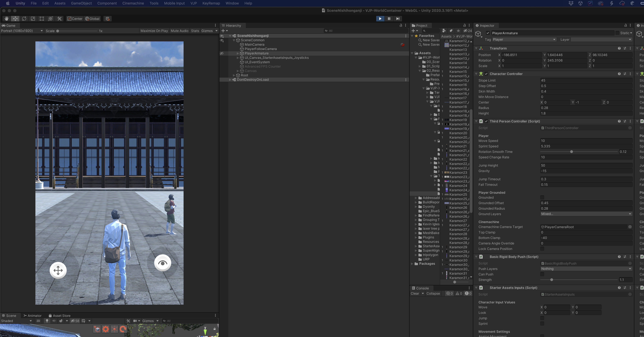Tap the on-screen move joystick
The height and width of the screenshot is (337, 644).
click(x=58, y=270)
